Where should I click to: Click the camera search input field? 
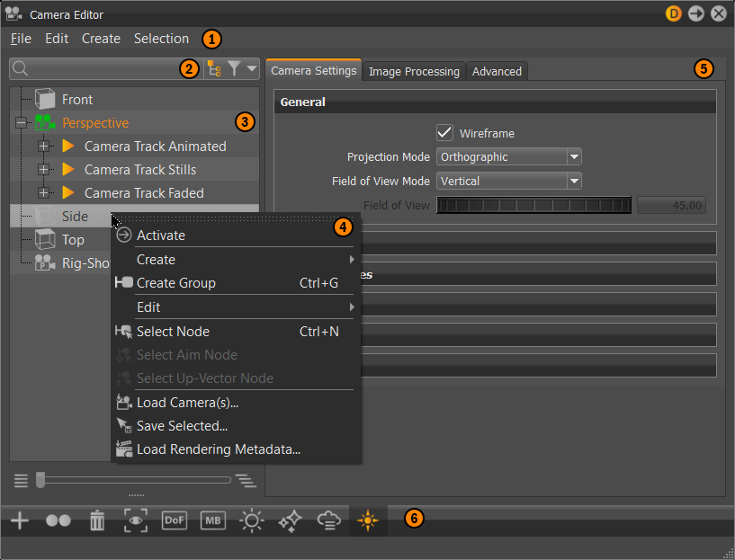pyautogui.click(x=106, y=69)
